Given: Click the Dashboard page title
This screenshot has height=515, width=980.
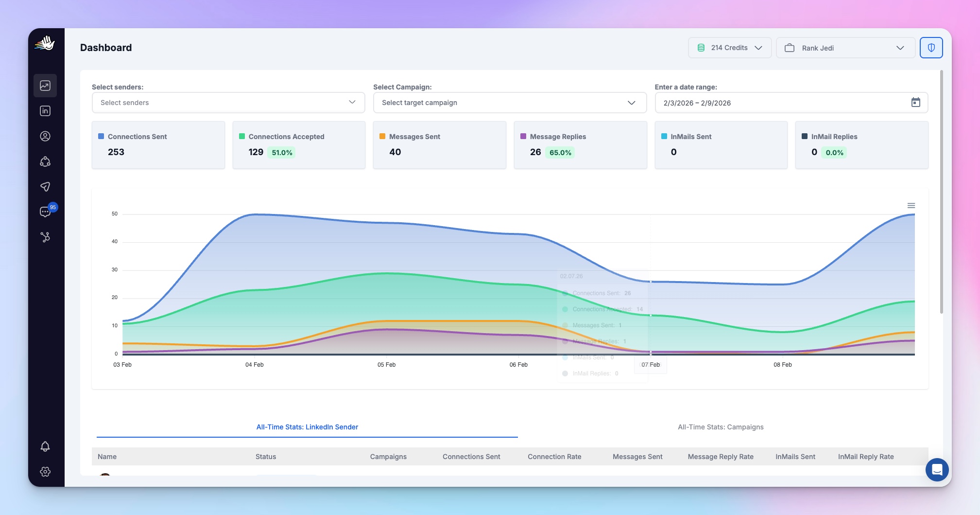Looking at the screenshot, I should tap(106, 48).
